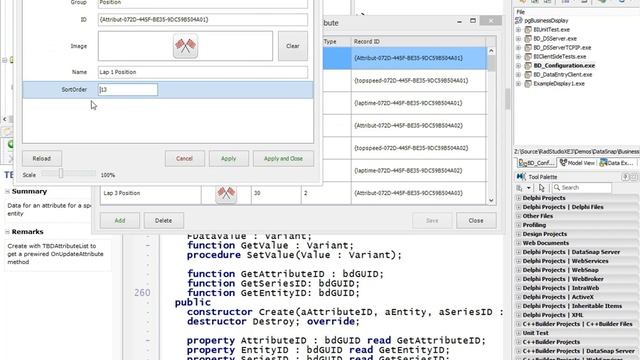
Task: Expand the Design Projects palette category
Action: pyautogui.click(x=519, y=234)
